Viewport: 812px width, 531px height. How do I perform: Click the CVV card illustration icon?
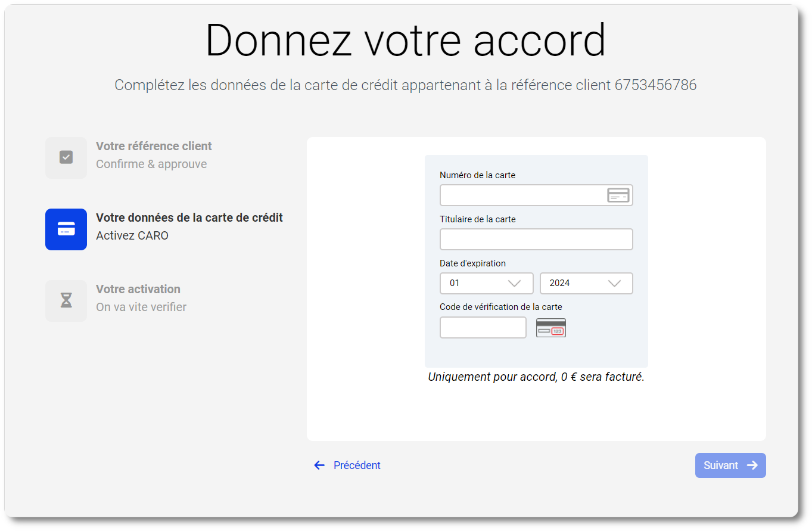pyautogui.click(x=551, y=328)
